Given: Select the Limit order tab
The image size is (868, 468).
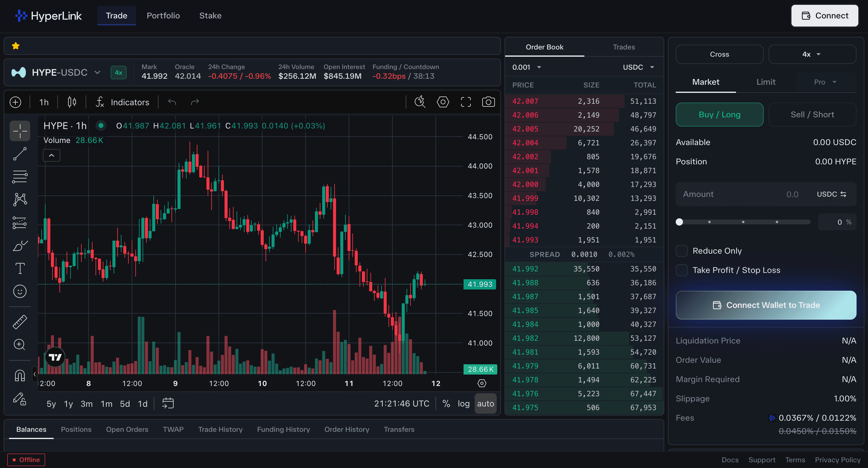Looking at the screenshot, I should pyautogui.click(x=766, y=82).
